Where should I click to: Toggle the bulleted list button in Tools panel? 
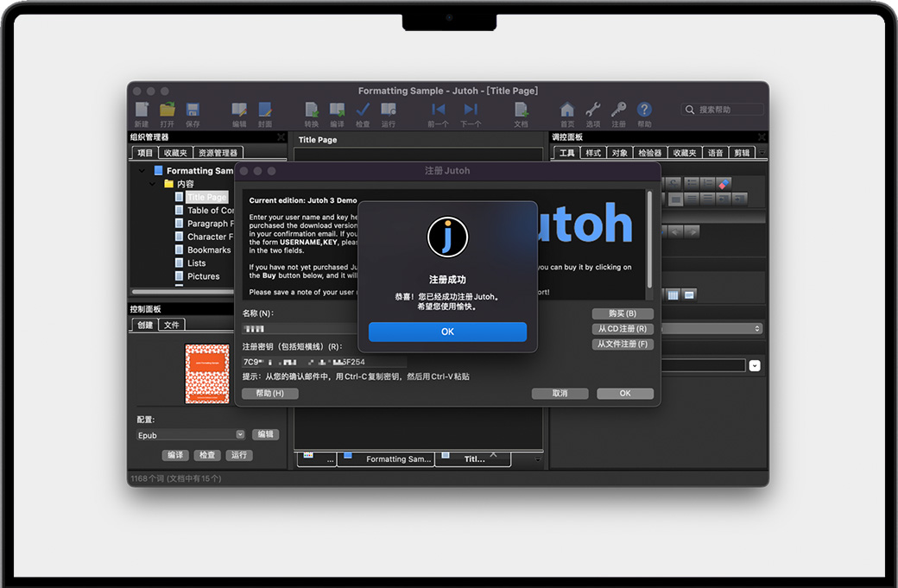(692, 182)
